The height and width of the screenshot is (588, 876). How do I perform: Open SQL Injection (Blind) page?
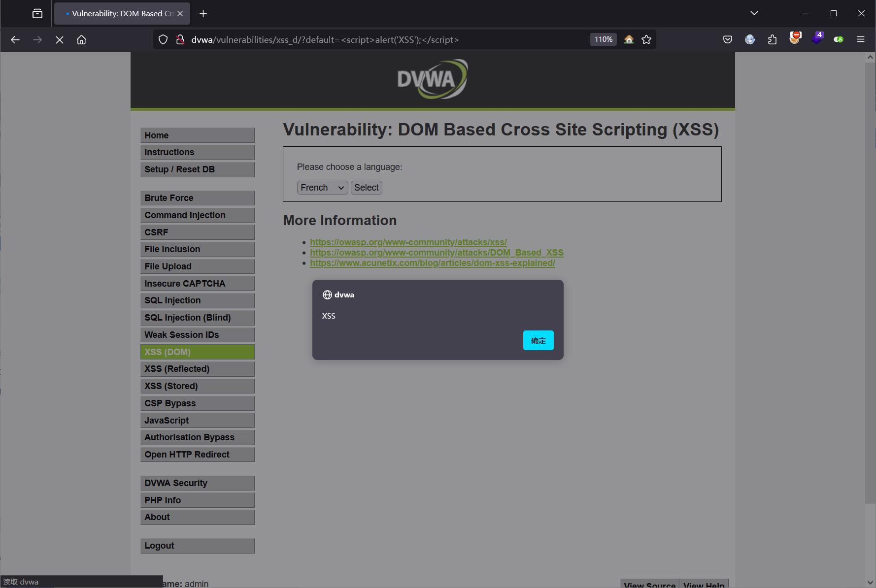point(198,318)
